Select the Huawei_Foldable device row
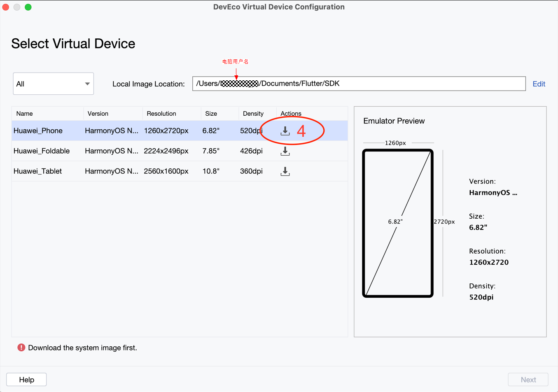558x392 pixels. click(41, 151)
